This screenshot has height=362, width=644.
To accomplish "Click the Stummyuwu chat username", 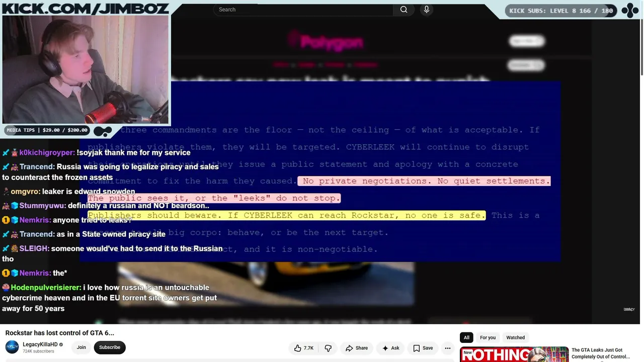I will point(42,206).
